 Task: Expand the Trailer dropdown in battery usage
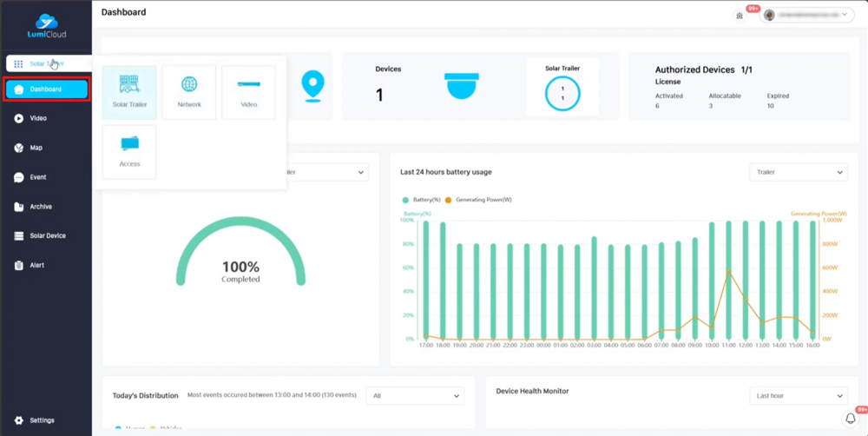click(x=798, y=172)
